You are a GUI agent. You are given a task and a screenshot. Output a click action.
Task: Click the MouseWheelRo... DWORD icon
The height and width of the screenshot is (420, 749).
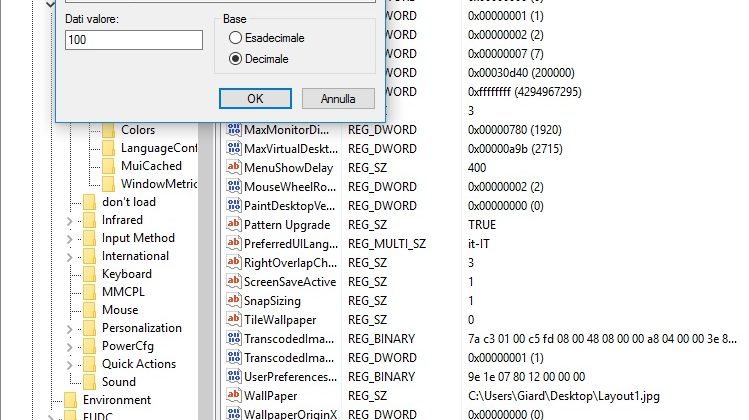point(234,186)
